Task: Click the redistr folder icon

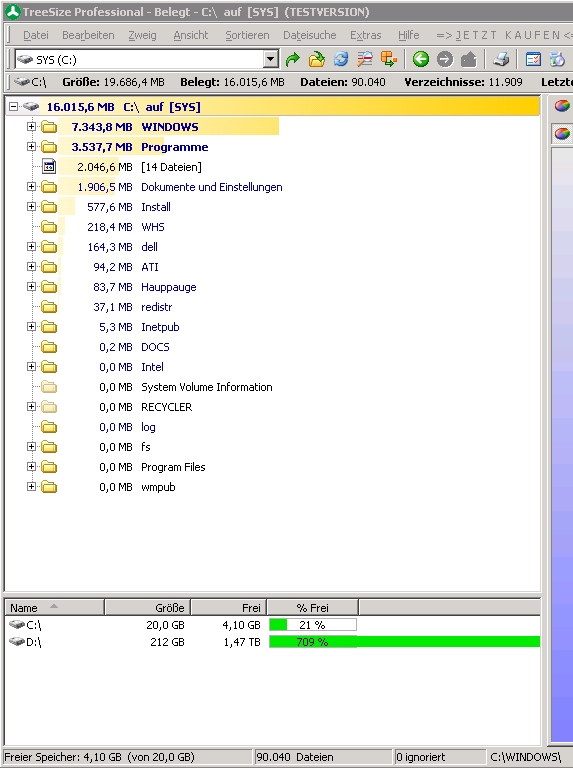Action: click(49, 307)
